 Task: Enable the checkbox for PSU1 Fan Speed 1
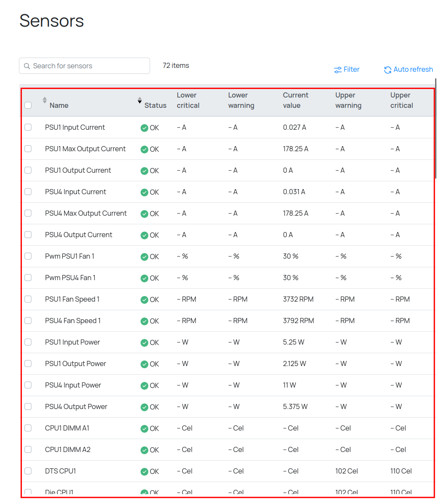pos(28,299)
